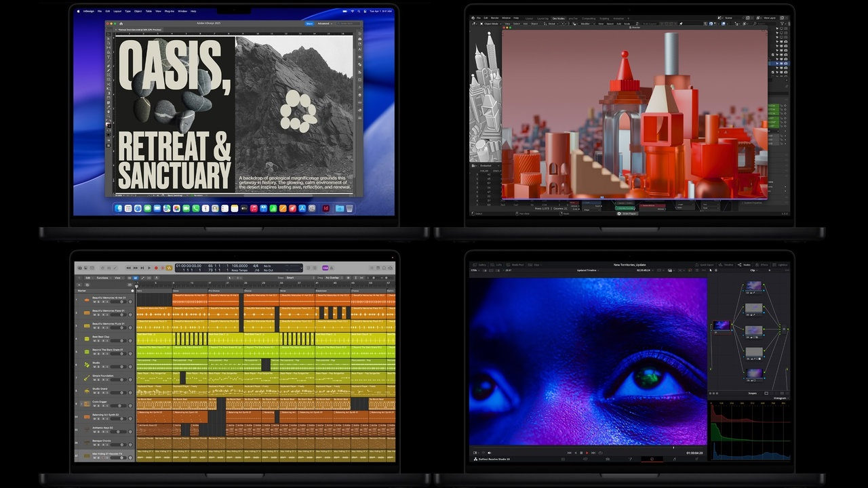Open the Layout menu in InDesign menu bar
868x488 pixels.
click(x=117, y=11)
